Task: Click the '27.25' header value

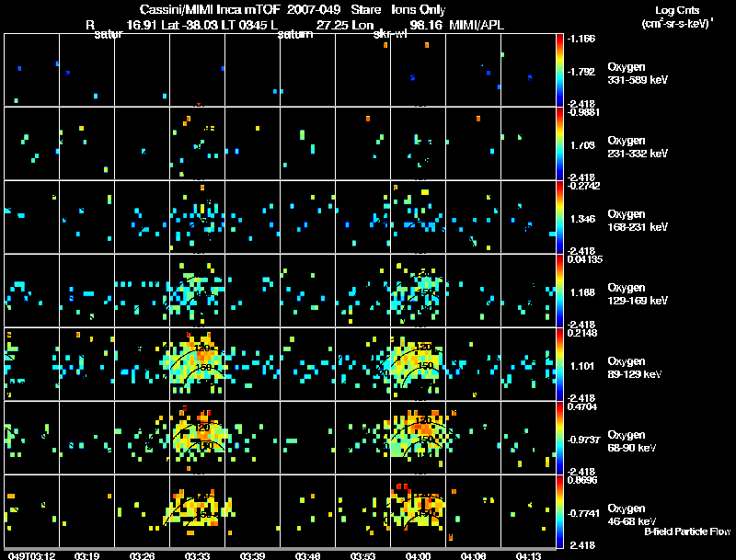Action: coord(331,25)
